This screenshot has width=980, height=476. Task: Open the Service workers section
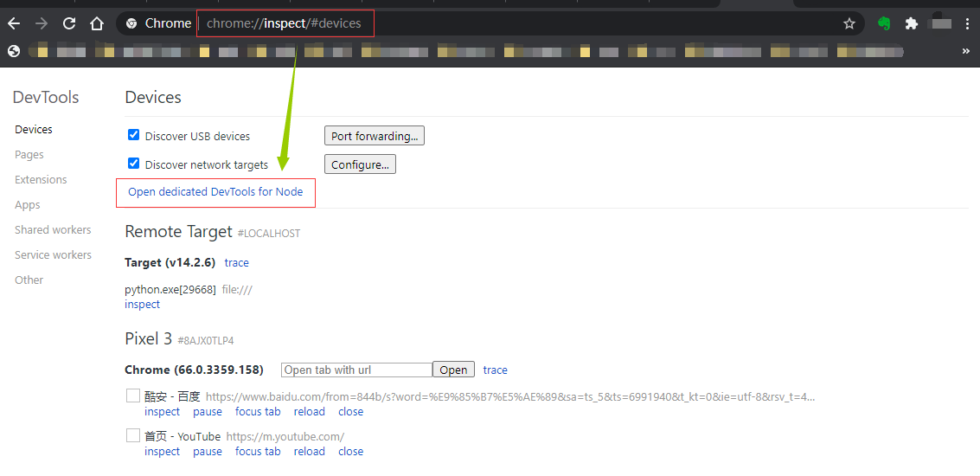(53, 254)
